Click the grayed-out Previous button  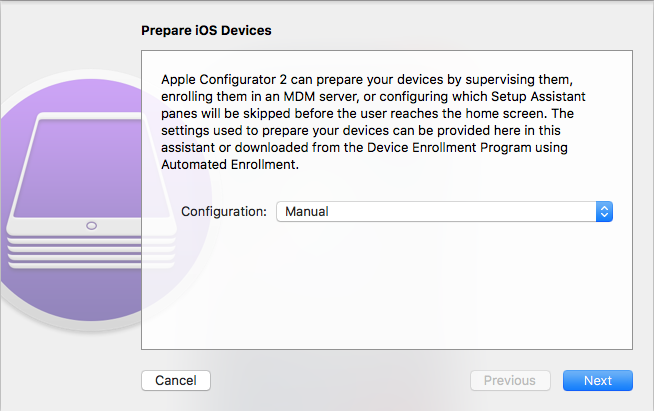tap(510, 381)
